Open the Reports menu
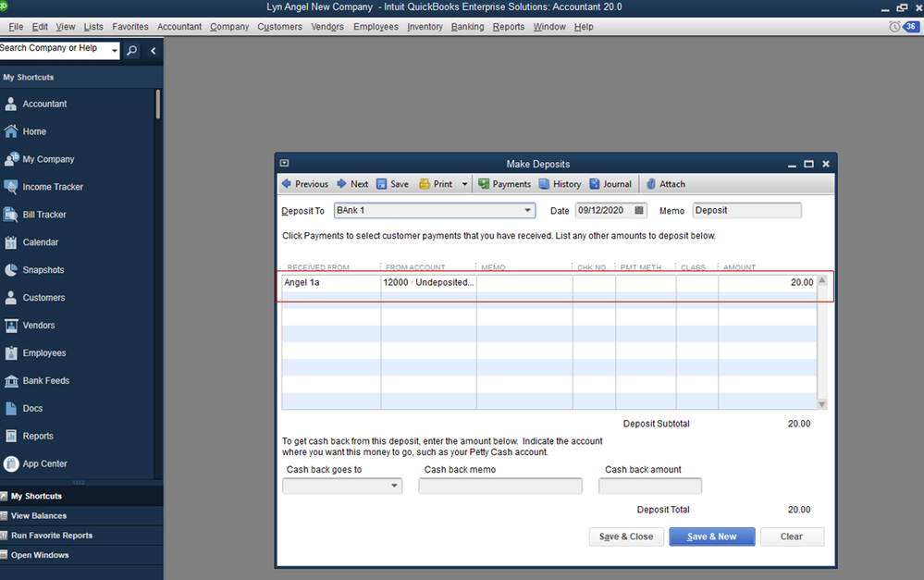Image resolution: width=924 pixels, height=580 pixels. [x=509, y=27]
